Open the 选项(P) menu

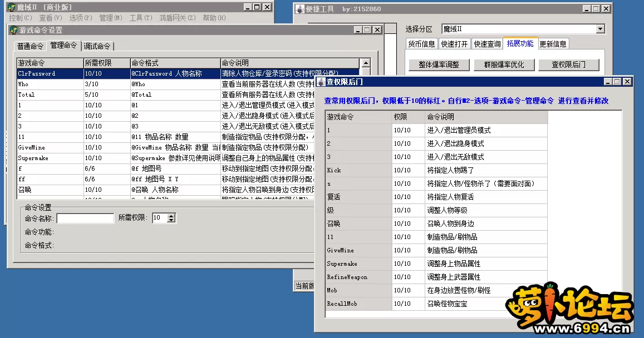[x=81, y=18]
